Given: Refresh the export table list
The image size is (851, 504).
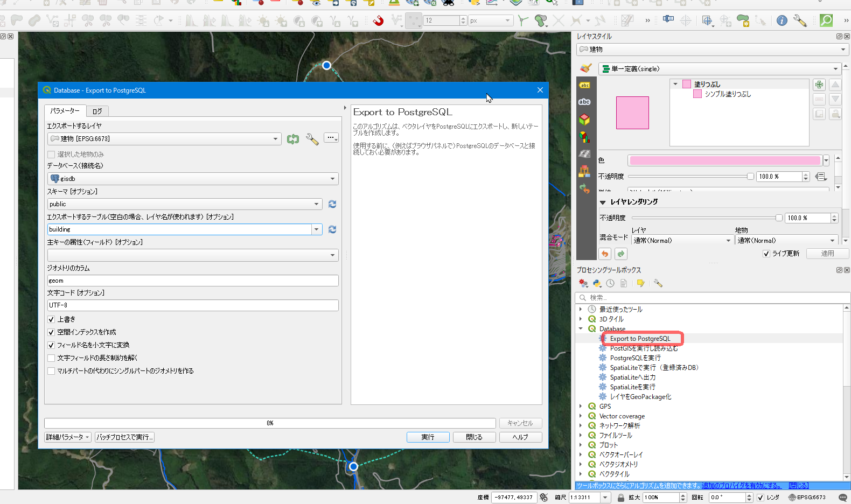Looking at the screenshot, I should (332, 229).
